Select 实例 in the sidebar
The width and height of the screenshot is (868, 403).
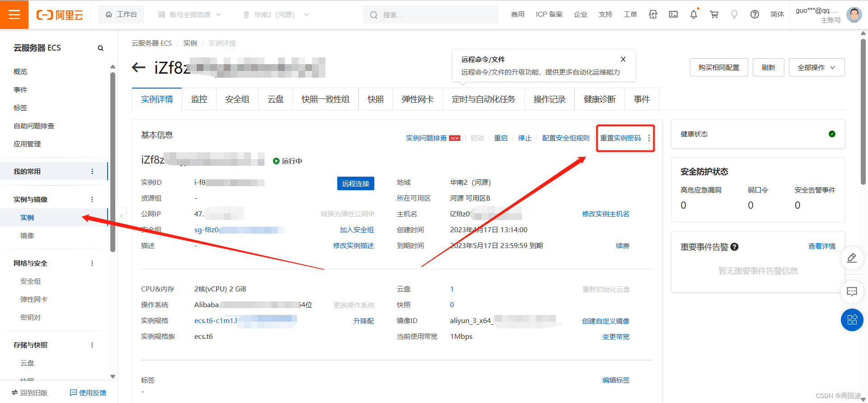click(27, 217)
